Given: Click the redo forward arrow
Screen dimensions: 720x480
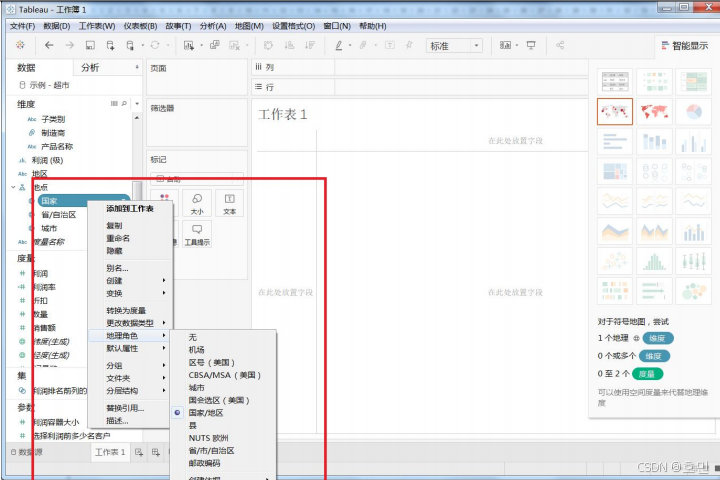Looking at the screenshot, I should click(69, 45).
